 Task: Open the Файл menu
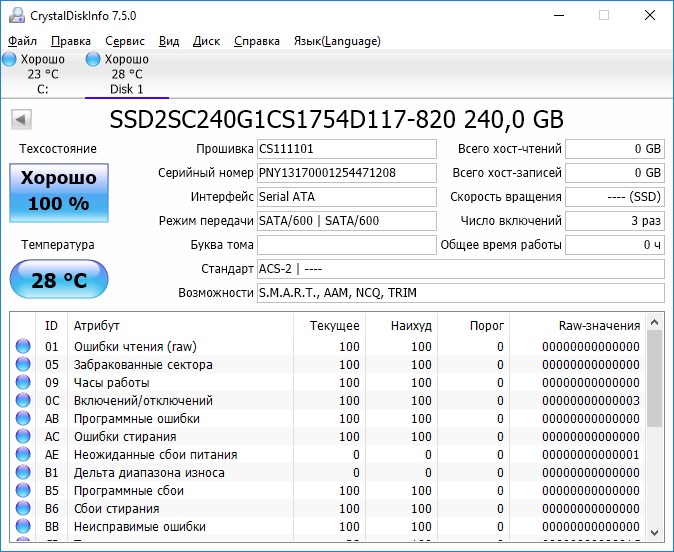tap(22, 41)
